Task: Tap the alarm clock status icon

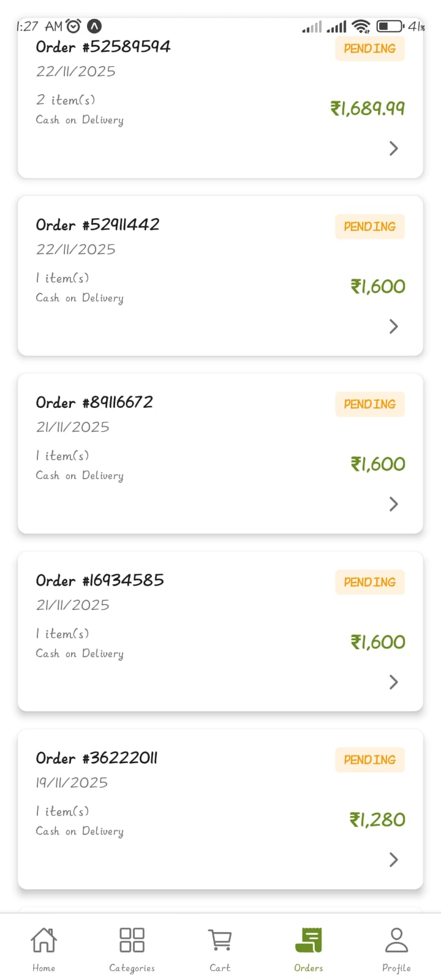Action: pyautogui.click(x=73, y=26)
